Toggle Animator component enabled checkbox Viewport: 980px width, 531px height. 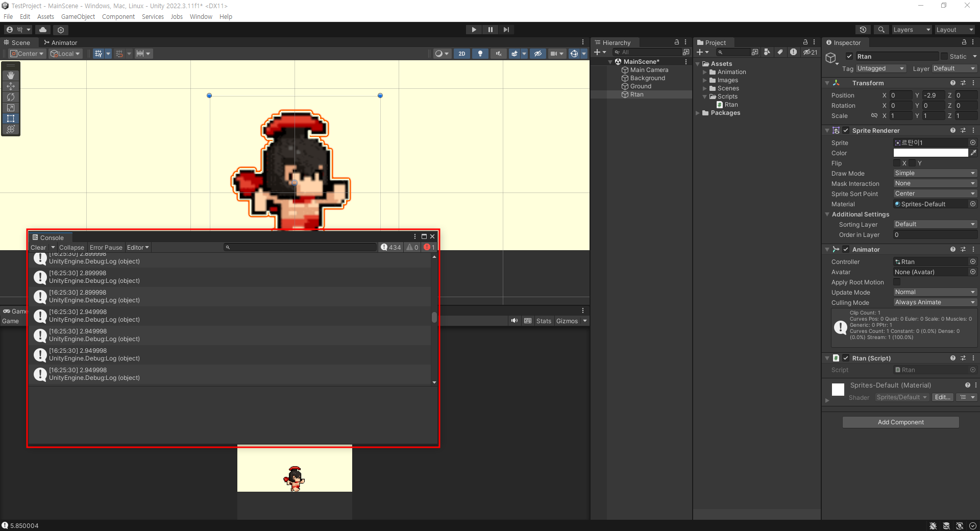[846, 250]
